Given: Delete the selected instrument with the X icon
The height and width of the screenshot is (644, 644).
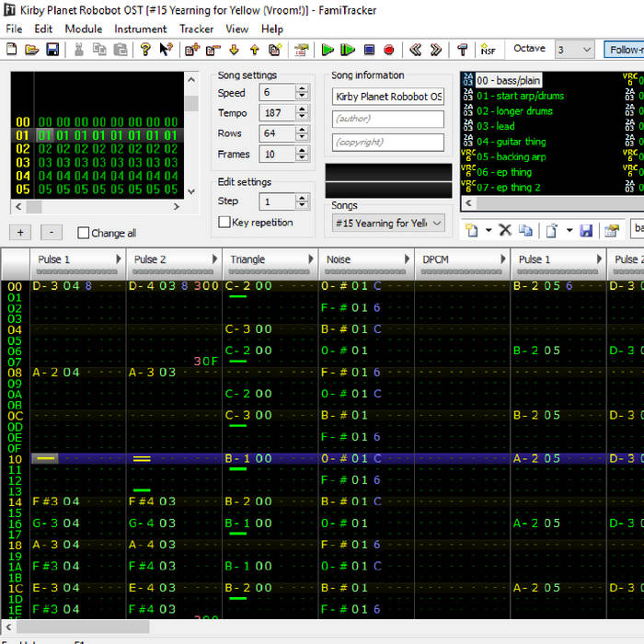Looking at the screenshot, I should pyautogui.click(x=505, y=230).
